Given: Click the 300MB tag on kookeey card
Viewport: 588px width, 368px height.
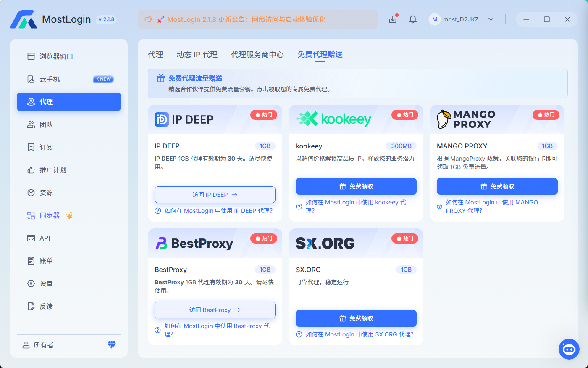Looking at the screenshot, I should point(401,146).
